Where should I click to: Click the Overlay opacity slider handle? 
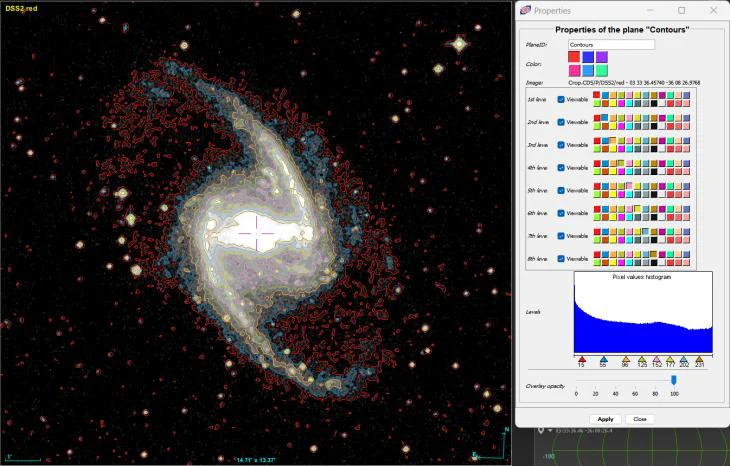pos(673,380)
